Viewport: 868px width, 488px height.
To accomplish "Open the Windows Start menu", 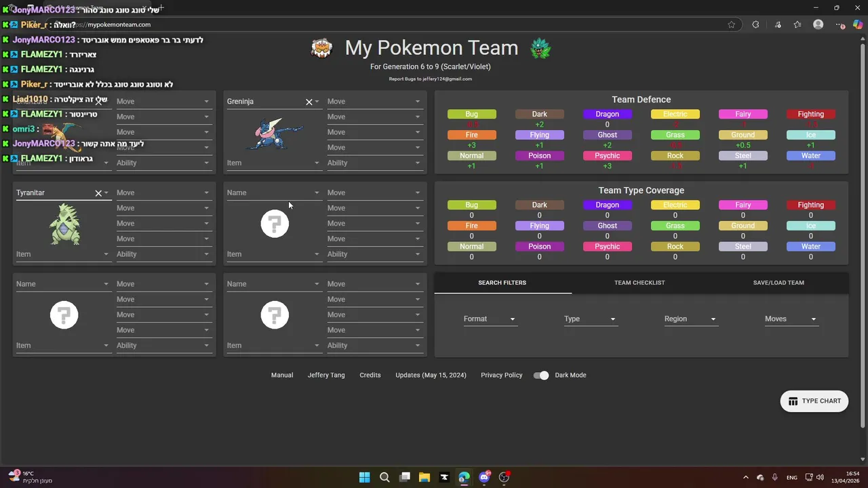I will pyautogui.click(x=364, y=477).
